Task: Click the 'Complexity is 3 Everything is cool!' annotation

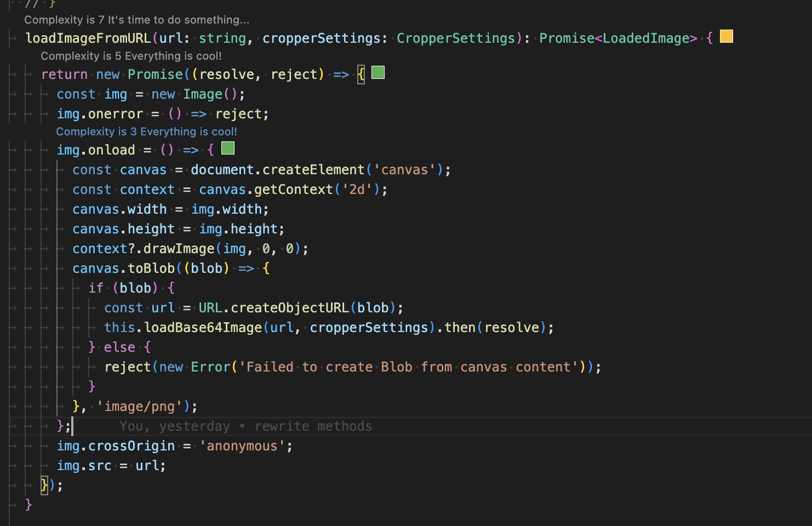Action: 146,131
